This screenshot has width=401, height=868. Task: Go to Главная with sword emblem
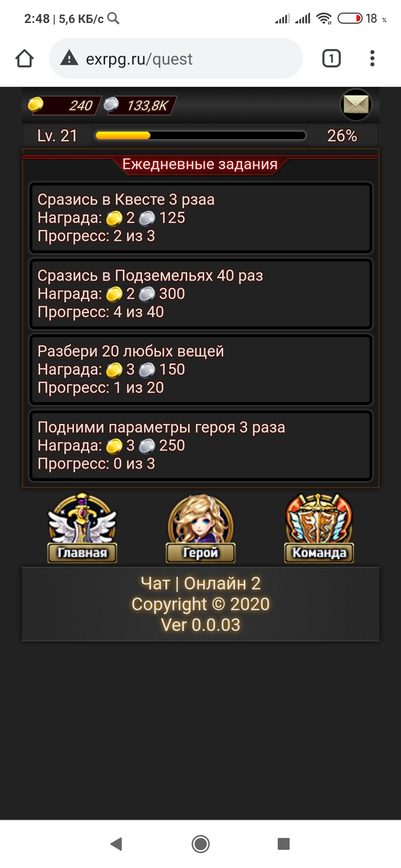pyautogui.click(x=82, y=527)
